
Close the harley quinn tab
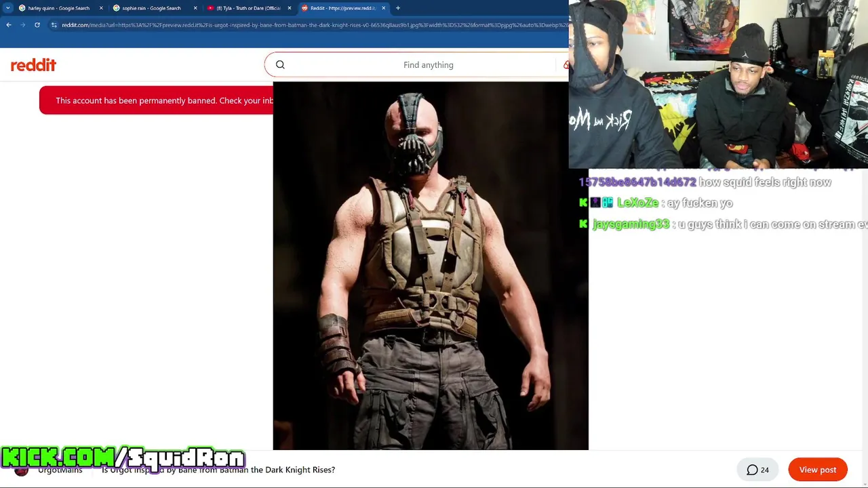click(101, 8)
